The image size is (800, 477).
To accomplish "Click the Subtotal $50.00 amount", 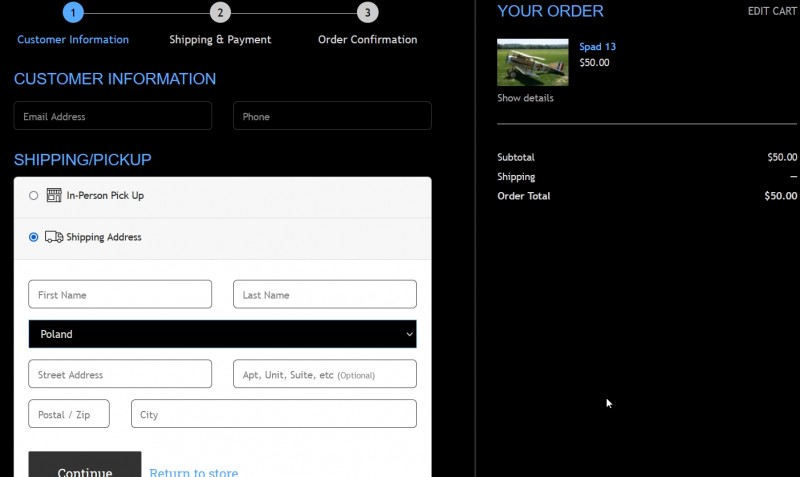I will click(x=782, y=157).
